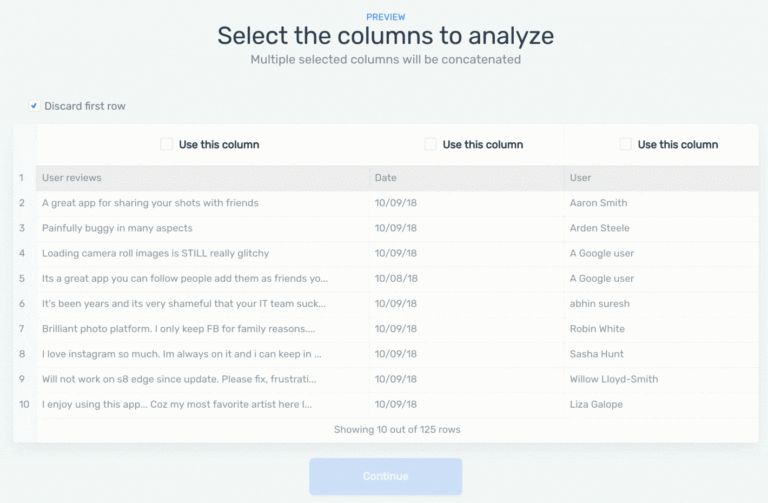Click the Willow Lloyd-Smith user cell
The image size is (768, 503).
(x=614, y=379)
